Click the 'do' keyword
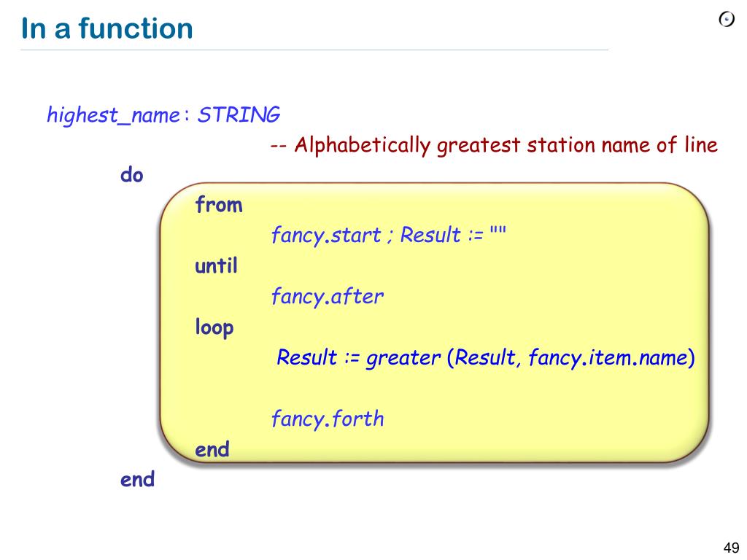Screen dimensions: 747x560 [x=132, y=175]
